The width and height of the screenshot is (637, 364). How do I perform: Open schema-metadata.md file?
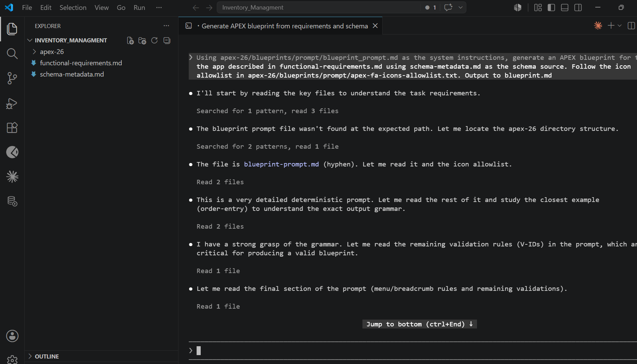click(x=72, y=74)
